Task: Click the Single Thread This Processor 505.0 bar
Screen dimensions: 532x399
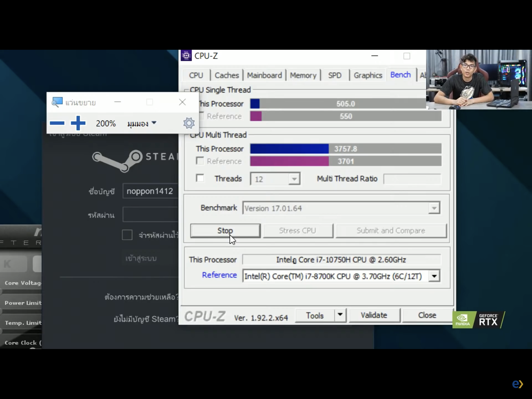Action: pos(338,104)
